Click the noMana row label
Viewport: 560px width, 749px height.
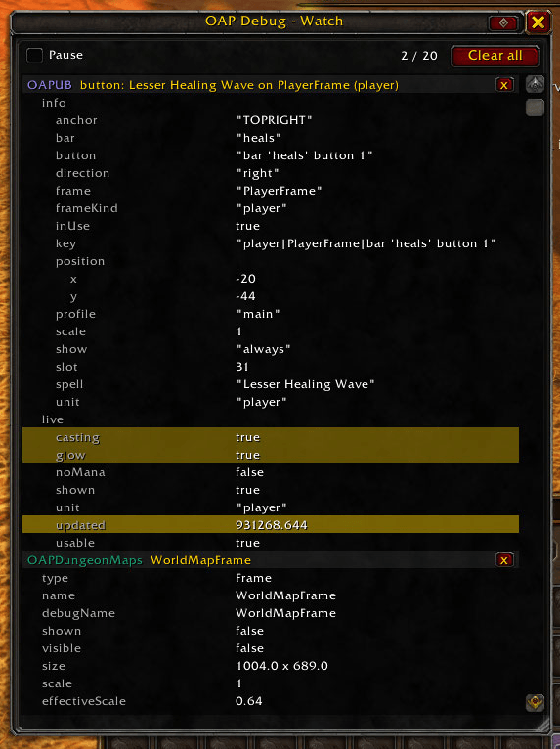point(80,472)
